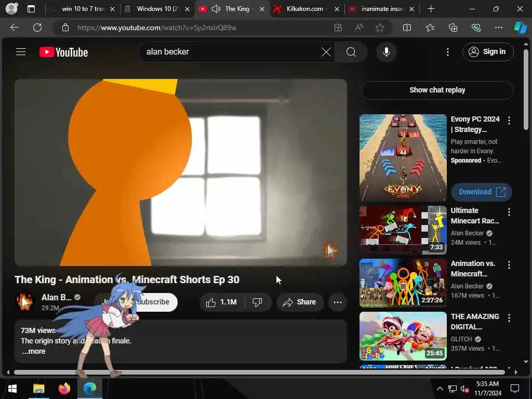532x399 pixels.
Task: Open the Alan Becker channel avatar
Action: [x=25, y=302]
